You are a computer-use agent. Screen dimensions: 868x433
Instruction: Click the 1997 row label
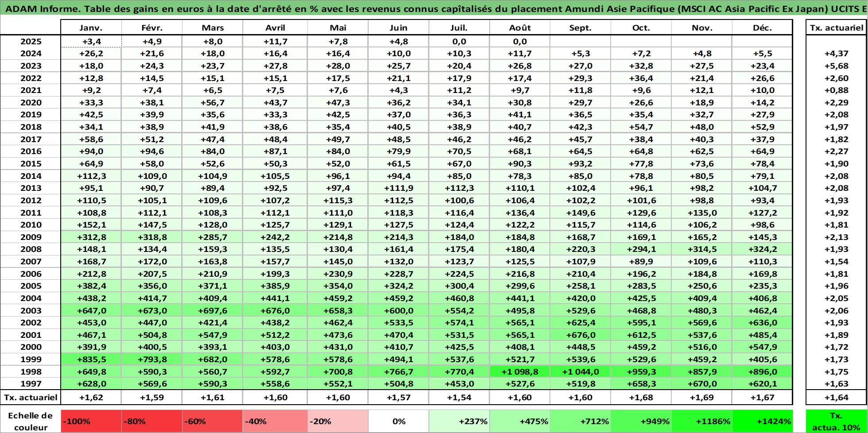tap(31, 384)
